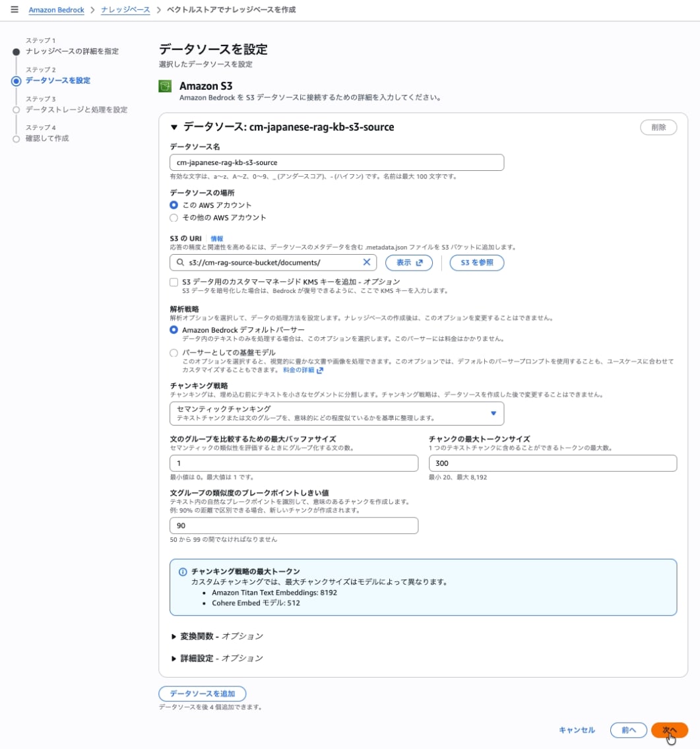Open the hamburger navigation menu

coord(15,10)
